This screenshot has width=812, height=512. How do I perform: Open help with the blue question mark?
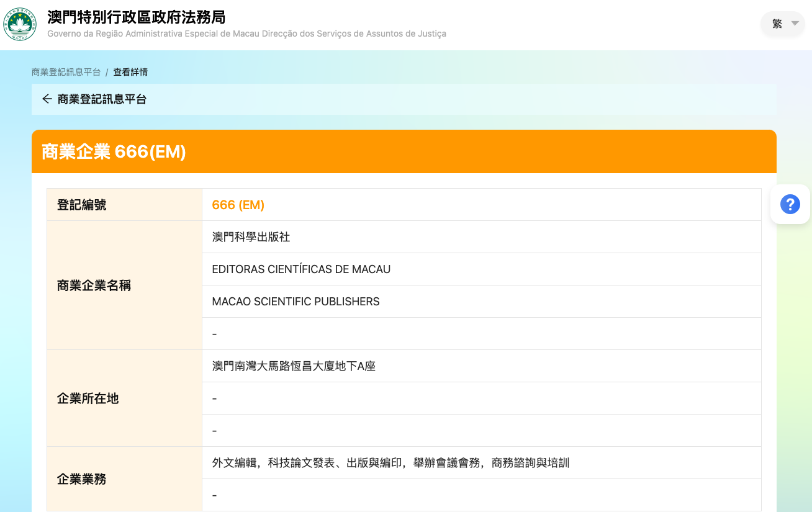tap(790, 204)
